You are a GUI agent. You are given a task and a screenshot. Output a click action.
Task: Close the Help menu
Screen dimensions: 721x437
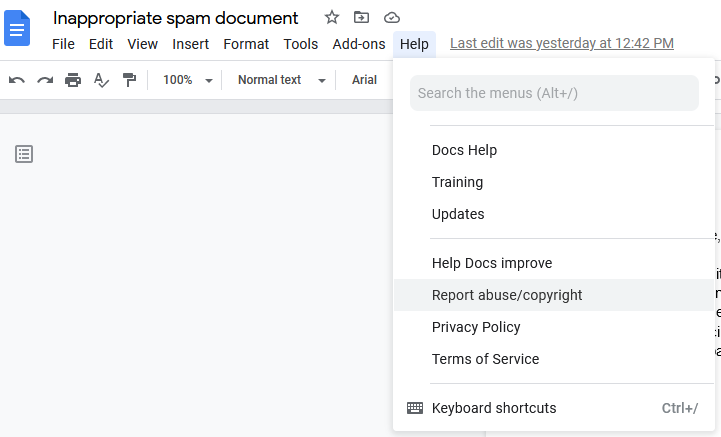414,44
